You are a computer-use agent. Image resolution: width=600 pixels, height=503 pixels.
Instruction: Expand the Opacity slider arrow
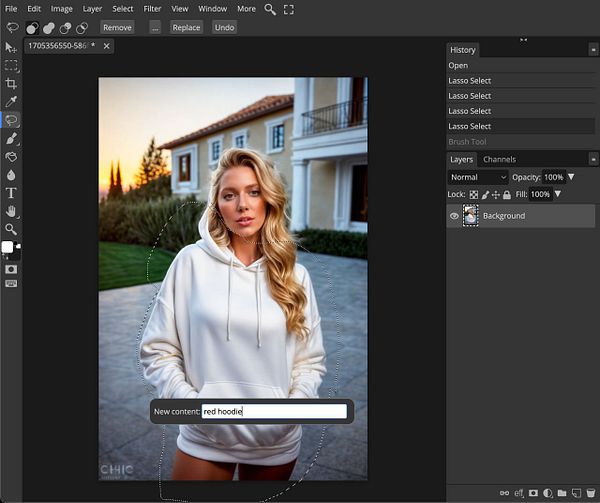[571, 177]
